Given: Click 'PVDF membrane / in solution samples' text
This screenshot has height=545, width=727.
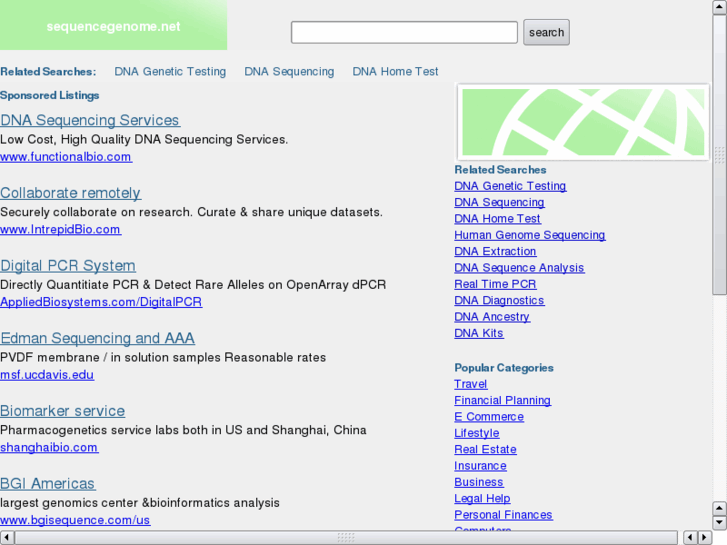Looking at the screenshot, I should pyautogui.click(x=111, y=358).
